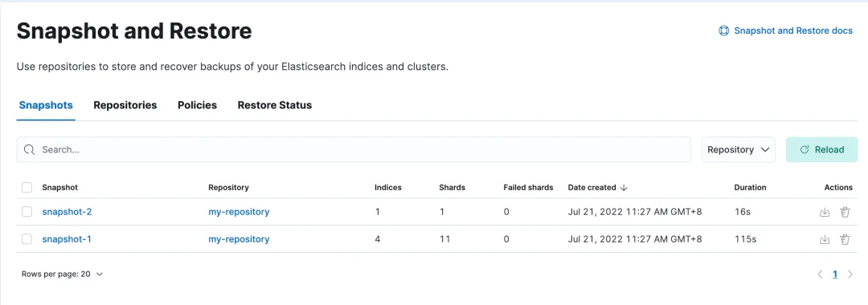
Task: Go to the previous page arrow
Action: click(820, 274)
